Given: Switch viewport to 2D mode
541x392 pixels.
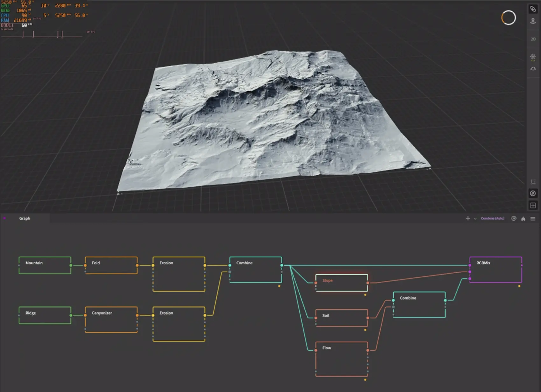Looking at the screenshot, I should click(533, 39).
